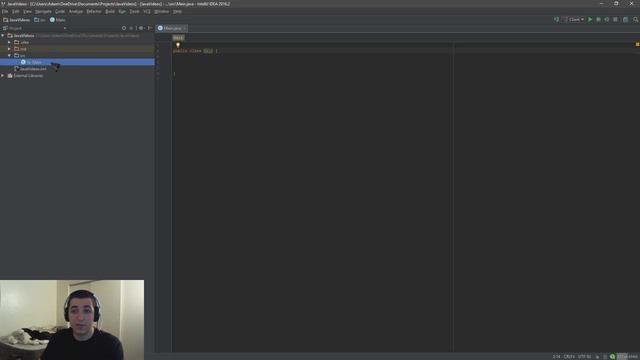Open the View menu
This screenshot has height=360, width=640.
(27, 11)
